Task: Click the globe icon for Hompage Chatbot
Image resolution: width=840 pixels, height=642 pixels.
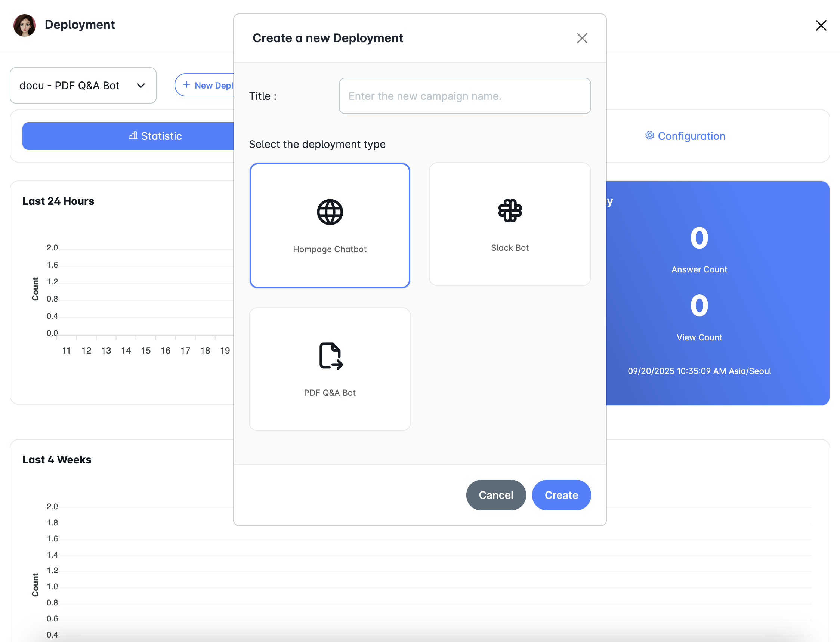Action: point(330,212)
